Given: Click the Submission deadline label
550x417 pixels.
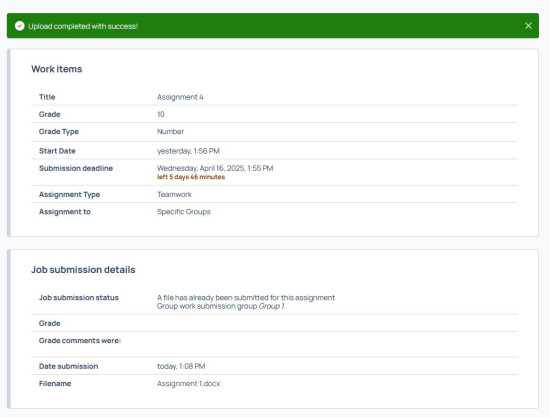Looking at the screenshot, I should point(76,168).
